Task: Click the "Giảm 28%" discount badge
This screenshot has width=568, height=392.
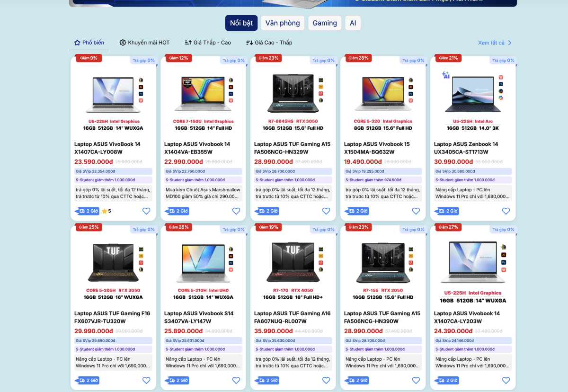Action: [358, 58]
